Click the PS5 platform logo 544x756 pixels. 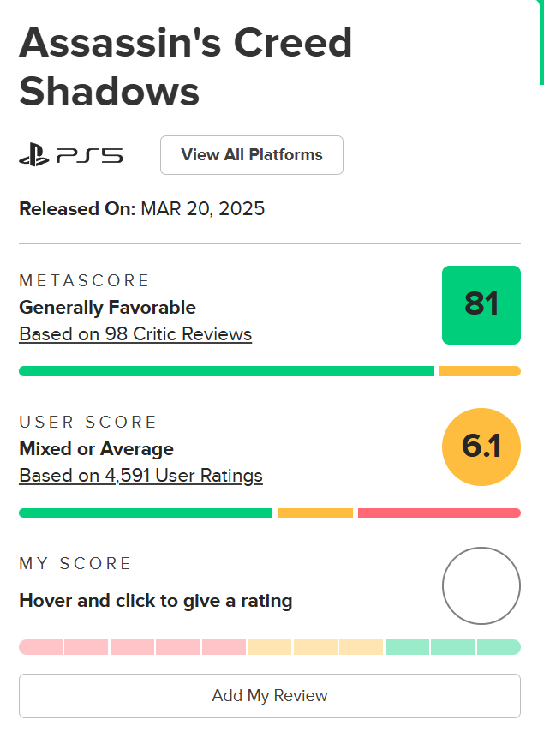click(71, 155)
